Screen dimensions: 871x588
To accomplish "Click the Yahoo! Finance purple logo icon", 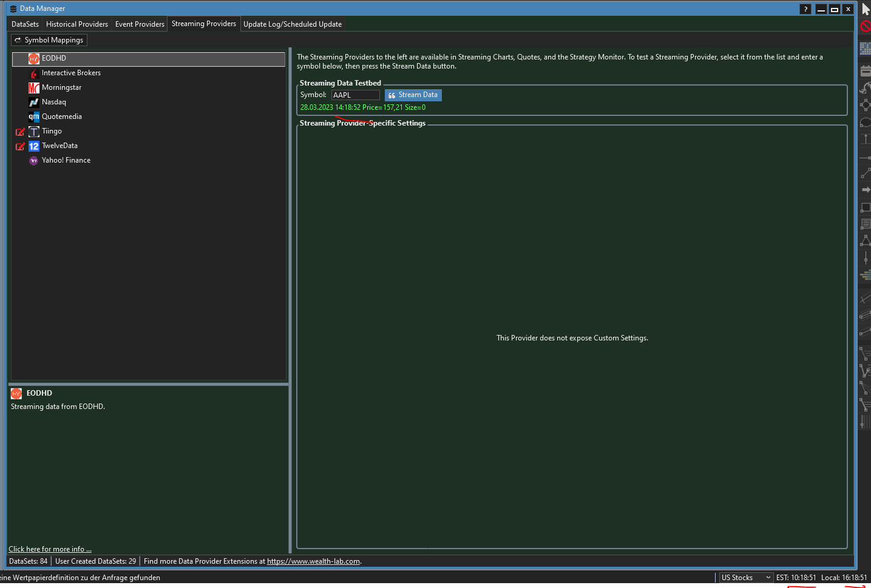I will (x=34, y=161).
